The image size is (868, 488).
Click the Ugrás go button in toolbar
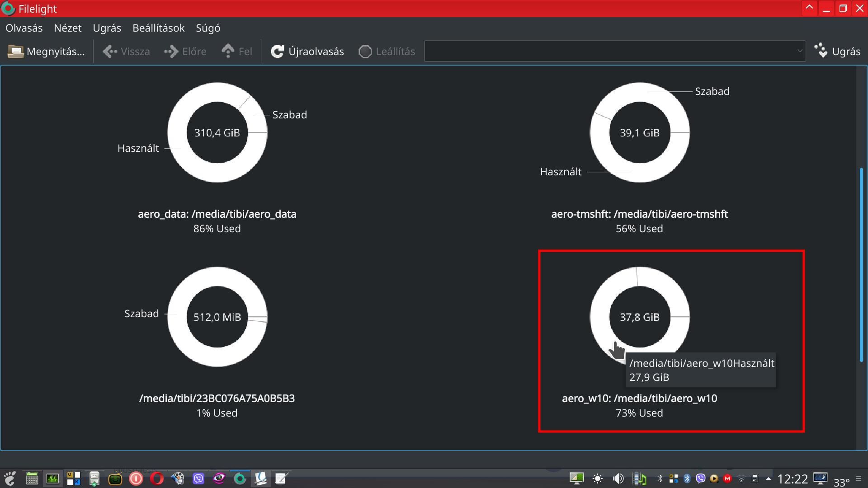click(838, 52)
